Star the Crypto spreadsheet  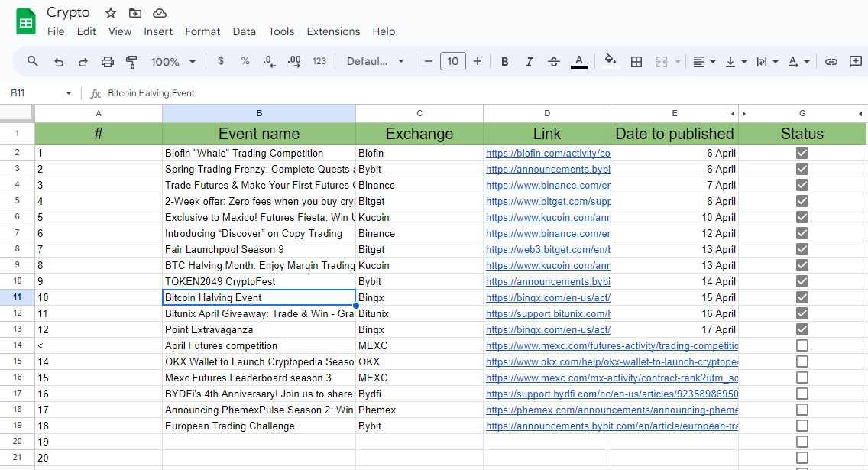(x=111, y=13)
